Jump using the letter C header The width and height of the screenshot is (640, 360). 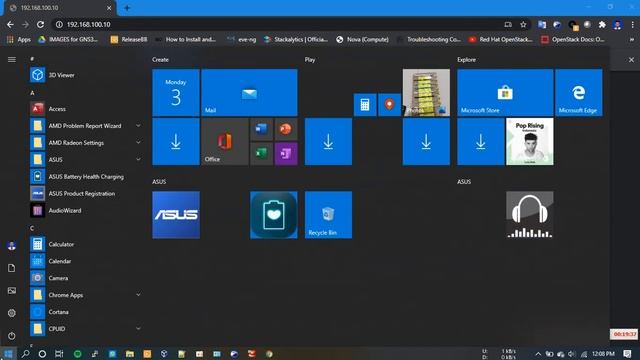click(x=32, y=228)
